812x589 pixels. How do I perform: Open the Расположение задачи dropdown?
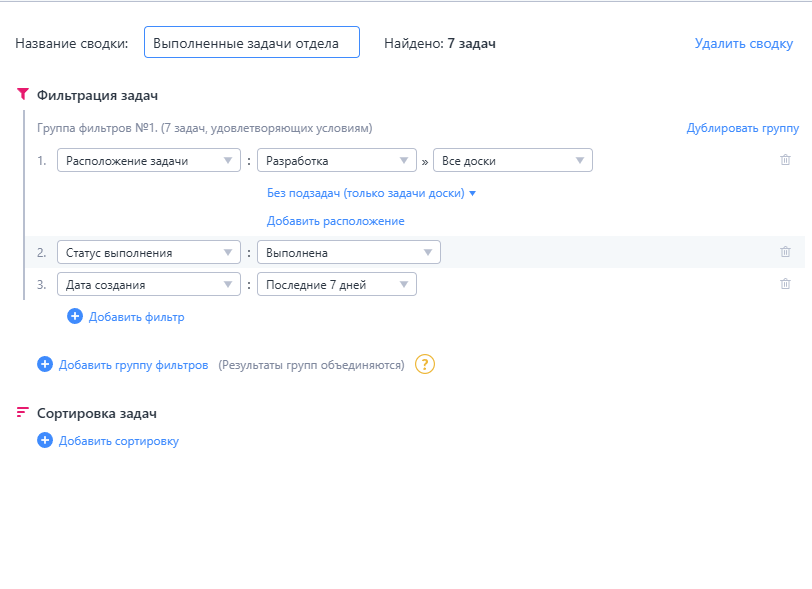[x=148, y=159]
